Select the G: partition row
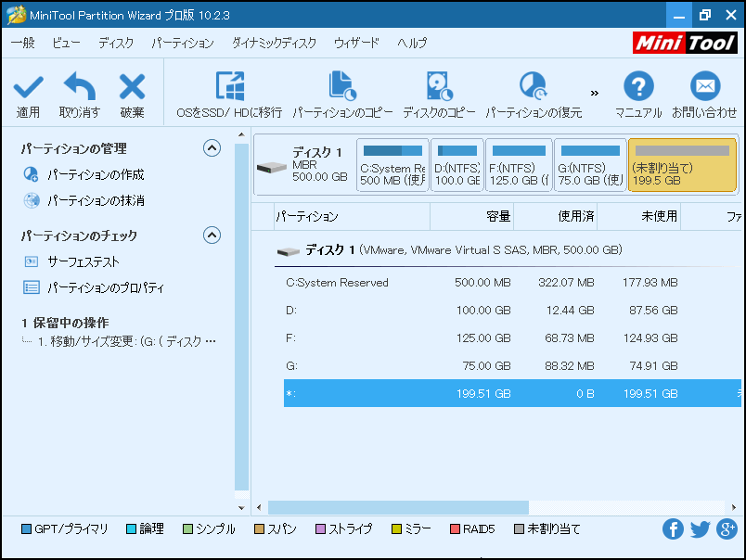 (512, 365)
